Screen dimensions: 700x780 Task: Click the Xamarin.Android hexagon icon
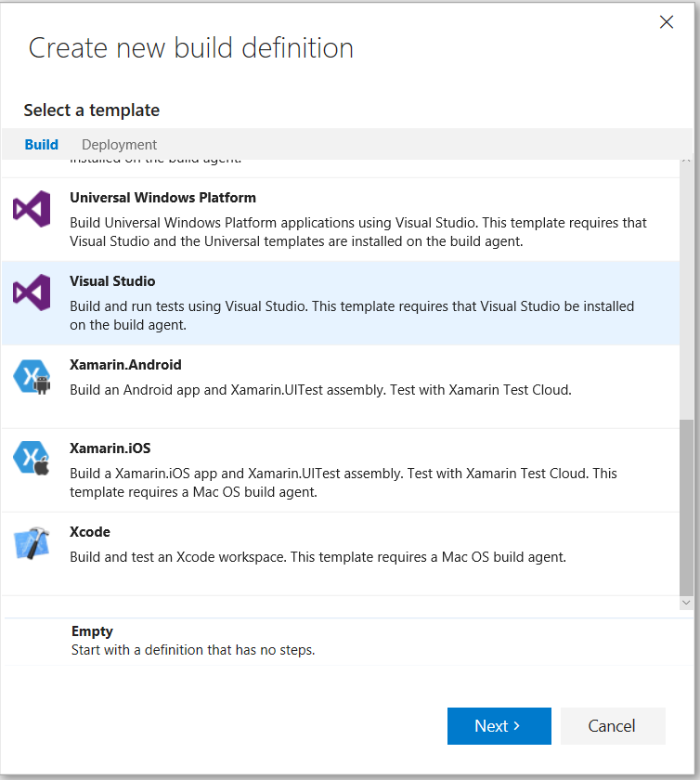pos(32,377)
